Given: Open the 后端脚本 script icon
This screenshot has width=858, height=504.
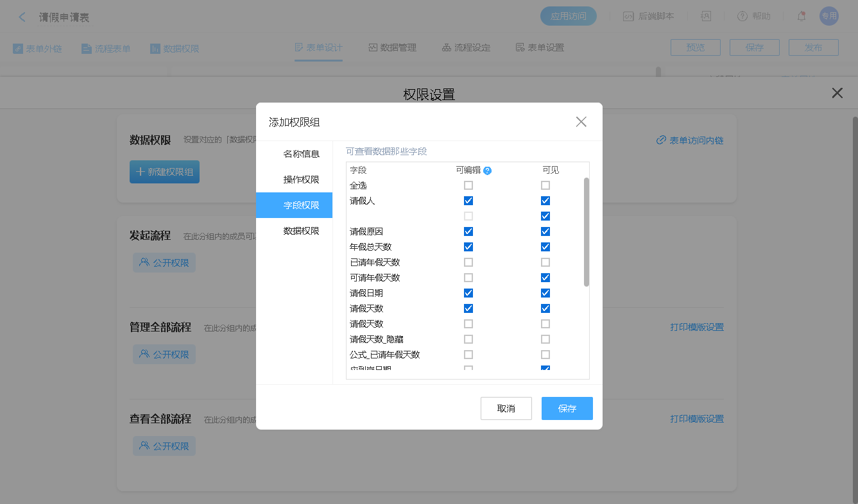Looking at the screenshot, I should [x=628, y=16].
